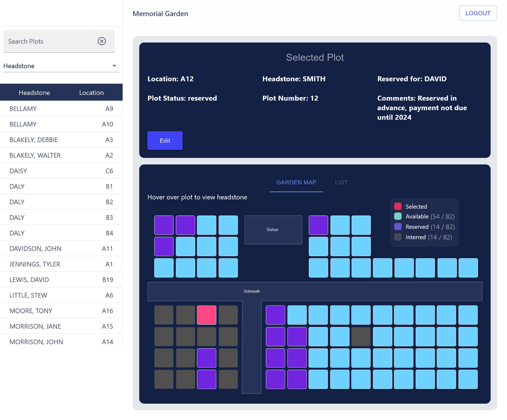Open the GARDEN MAP tab
The image size is (507, 420).
click(296, 182)
